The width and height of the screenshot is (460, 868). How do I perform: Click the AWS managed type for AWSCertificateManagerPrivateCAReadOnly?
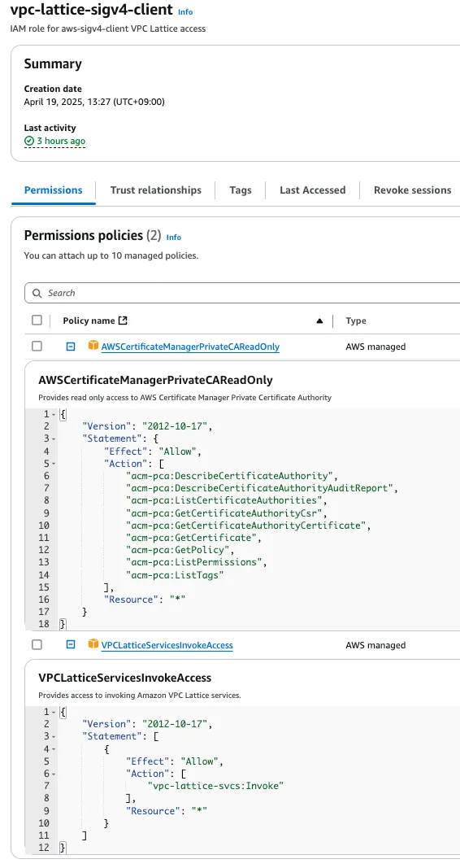375,347
